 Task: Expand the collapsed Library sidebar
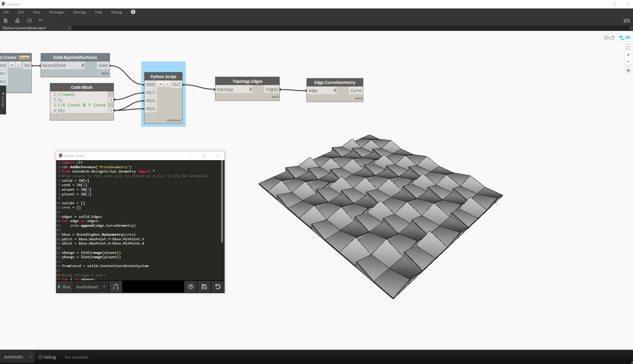(x=3, y=100)
